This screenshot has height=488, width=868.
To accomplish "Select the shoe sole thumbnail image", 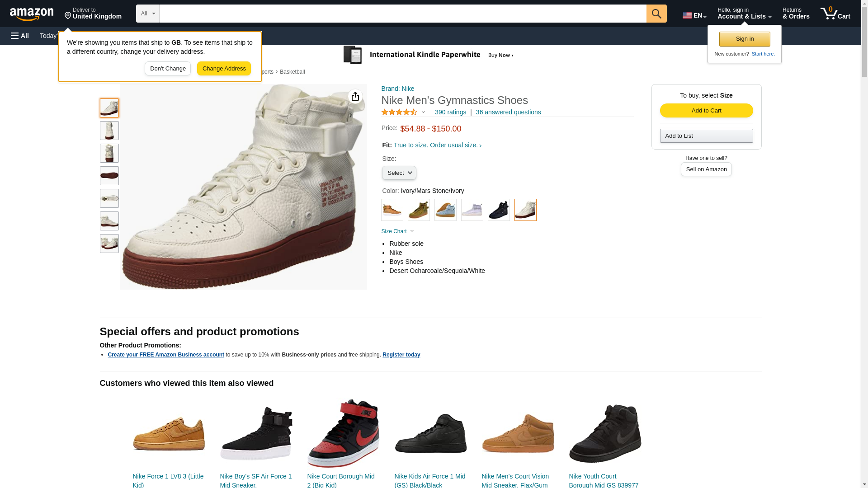I will point(109,176).
